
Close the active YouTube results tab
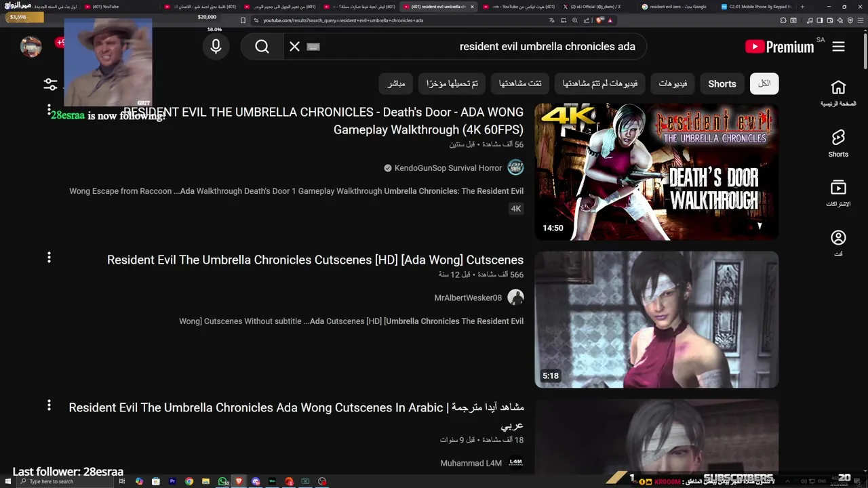point(473,7)
